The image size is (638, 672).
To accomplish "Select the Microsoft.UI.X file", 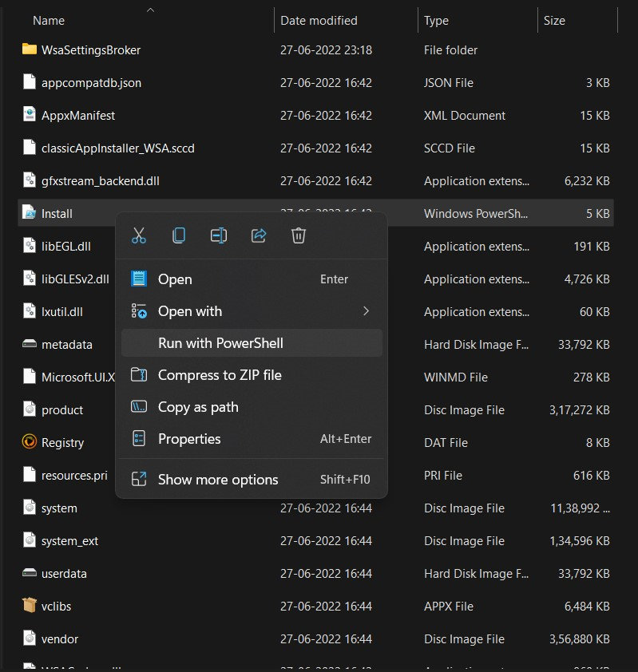I will [78, 378].
